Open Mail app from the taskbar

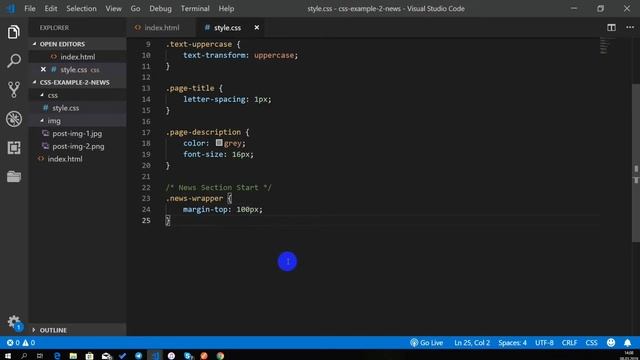click(106, 356)
